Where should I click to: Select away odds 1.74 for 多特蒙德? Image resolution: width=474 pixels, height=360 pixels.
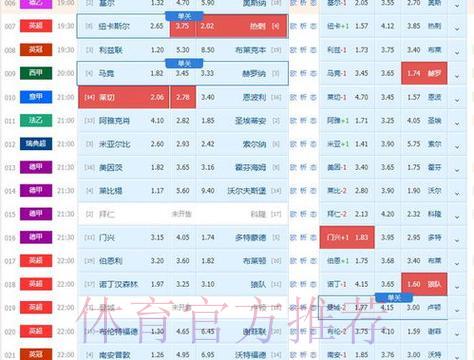[208, 237]
